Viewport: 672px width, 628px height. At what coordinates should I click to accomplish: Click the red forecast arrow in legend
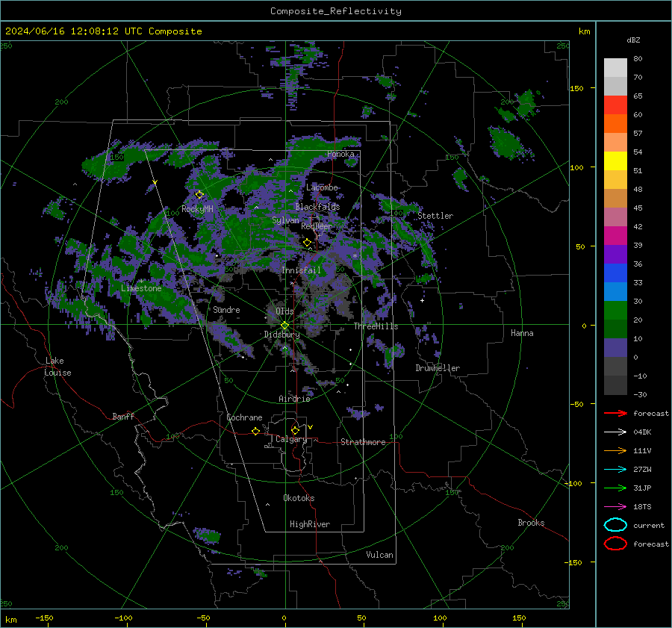pos(615,413)
